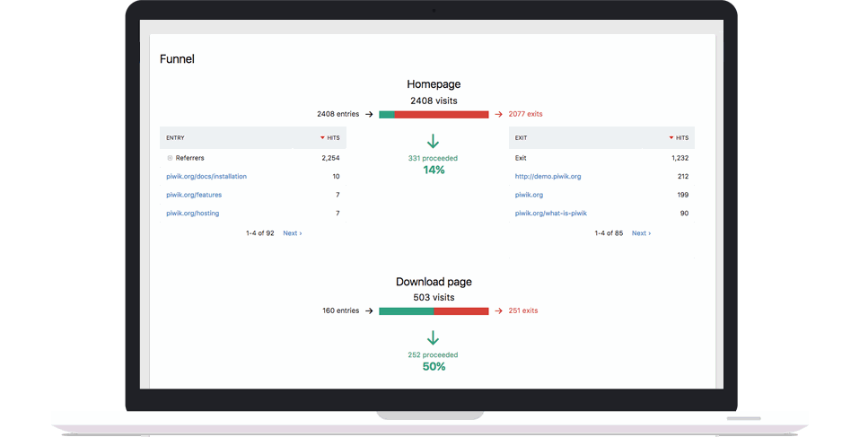868x437 pixels.
Task: Sort exit table by HITS column
Action: tap(679, 138)
